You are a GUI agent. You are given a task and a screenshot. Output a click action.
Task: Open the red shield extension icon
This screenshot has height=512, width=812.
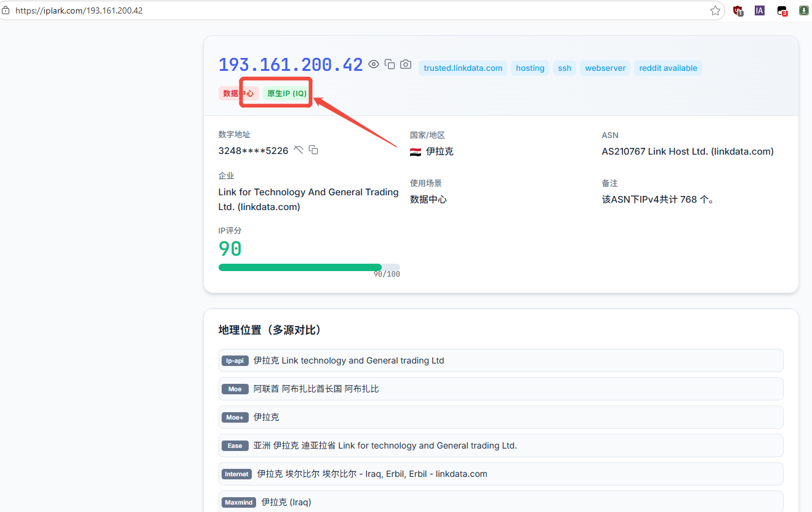coord(738,10)
